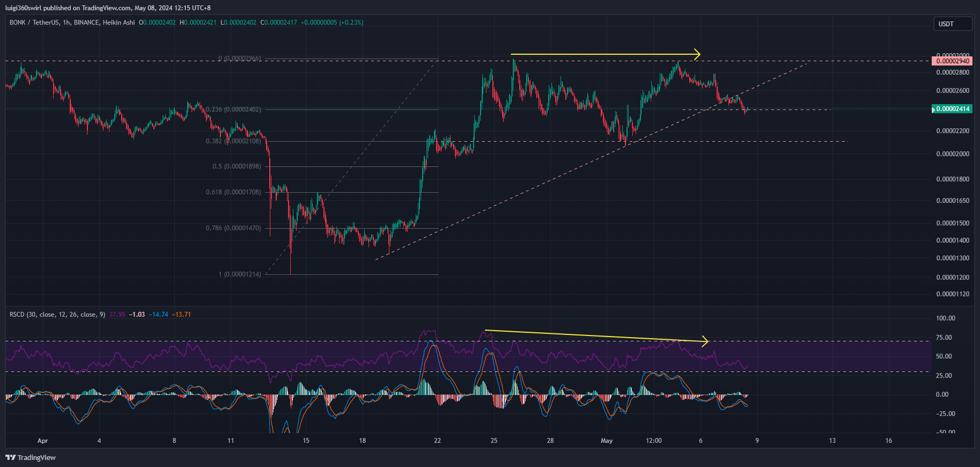This screenshot has width=980, height=467.
Task: Click the low value L0.00002402
Action: 239,23
